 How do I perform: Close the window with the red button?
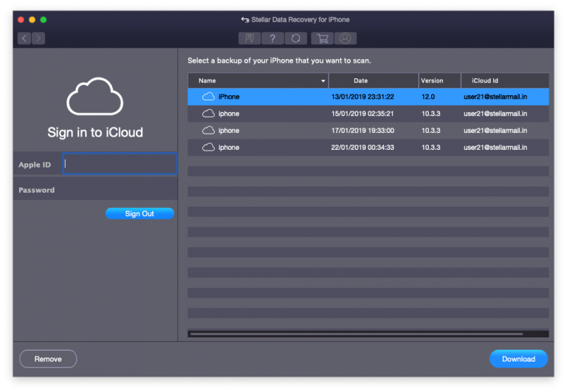point(21,19)
